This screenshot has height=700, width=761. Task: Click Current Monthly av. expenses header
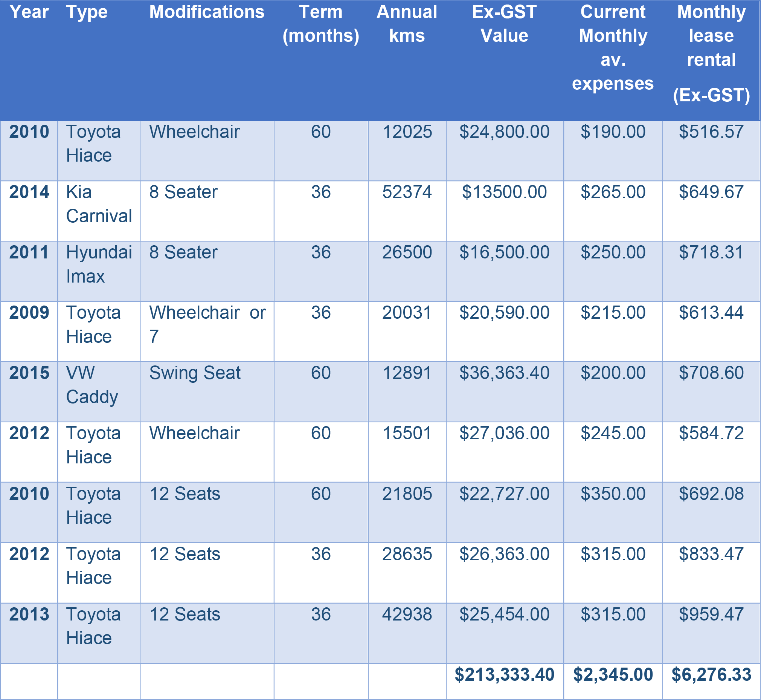(x=613, y=48)
